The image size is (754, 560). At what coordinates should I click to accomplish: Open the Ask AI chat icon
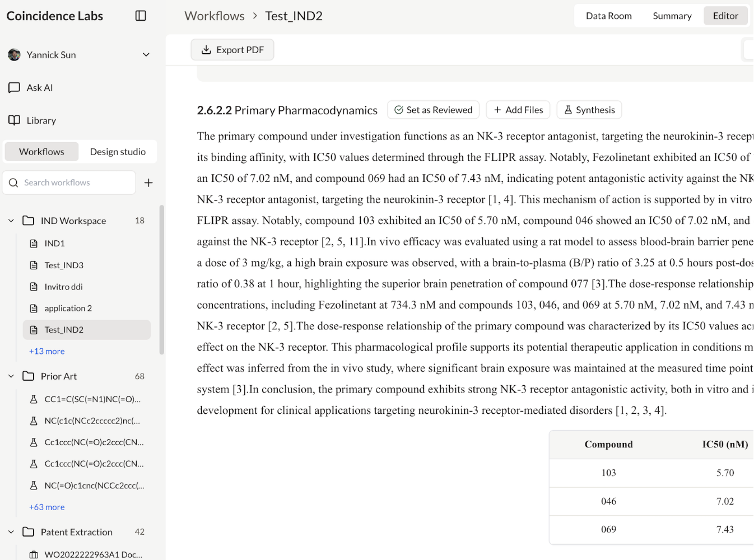[15, 87]
